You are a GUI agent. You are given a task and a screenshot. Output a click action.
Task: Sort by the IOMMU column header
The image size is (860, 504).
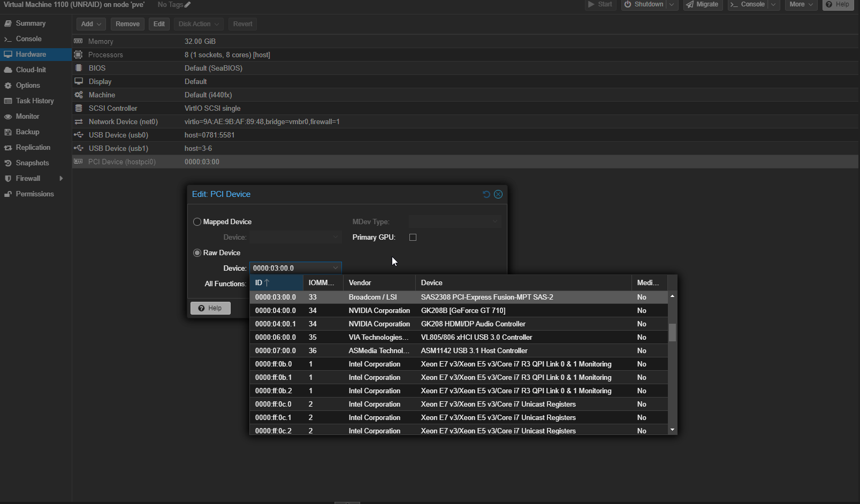[323, 282]
